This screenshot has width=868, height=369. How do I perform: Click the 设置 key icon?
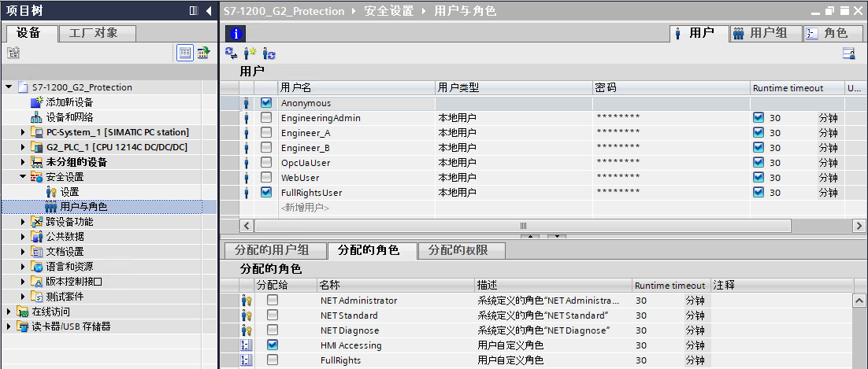coord(51,192)
